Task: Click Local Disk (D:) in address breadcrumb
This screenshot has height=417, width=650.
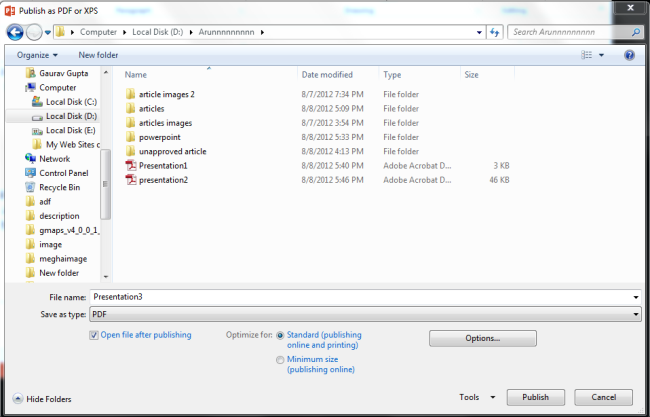Action: (x=158, y=32)
